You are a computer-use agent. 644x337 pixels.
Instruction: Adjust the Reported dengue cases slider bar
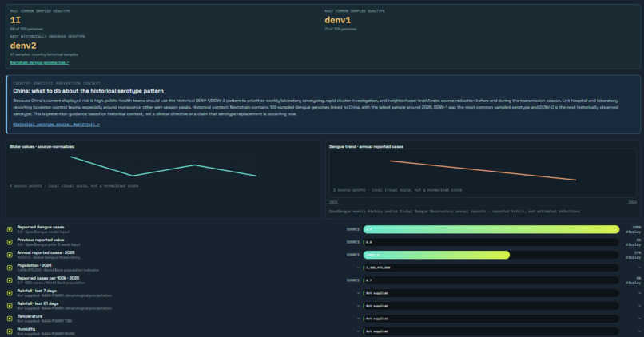(x=491, y=229)
